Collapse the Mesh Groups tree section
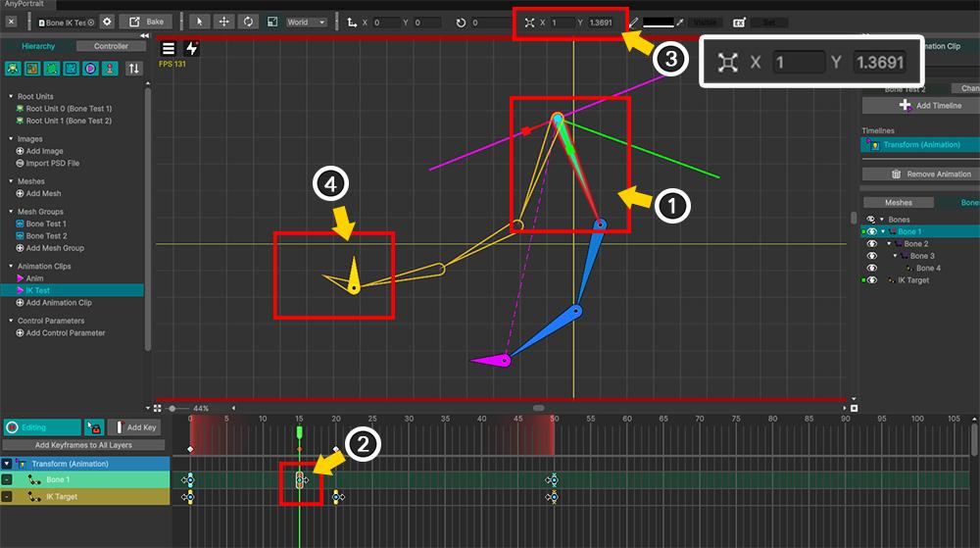Screen dimensions: 980x548 [11, 211]
